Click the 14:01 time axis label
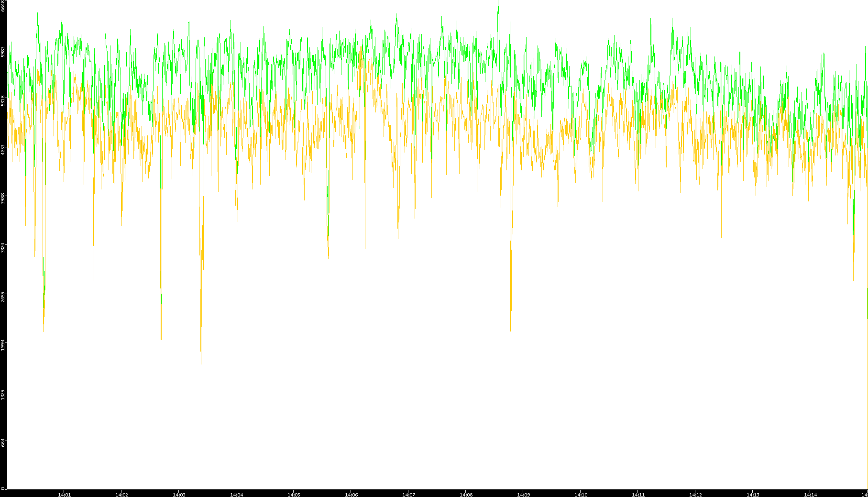Image resolution: width=868 pixels, height=497 pixels. 64,495
